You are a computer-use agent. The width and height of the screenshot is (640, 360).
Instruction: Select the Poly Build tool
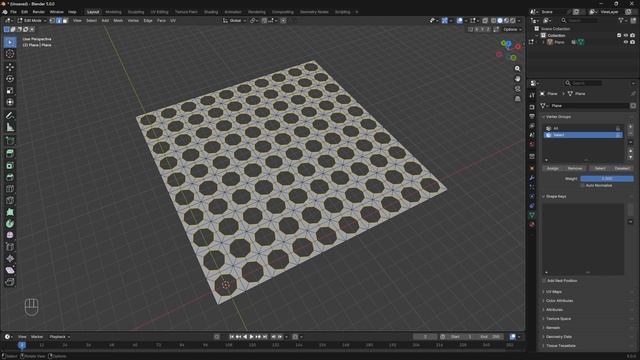10,212
